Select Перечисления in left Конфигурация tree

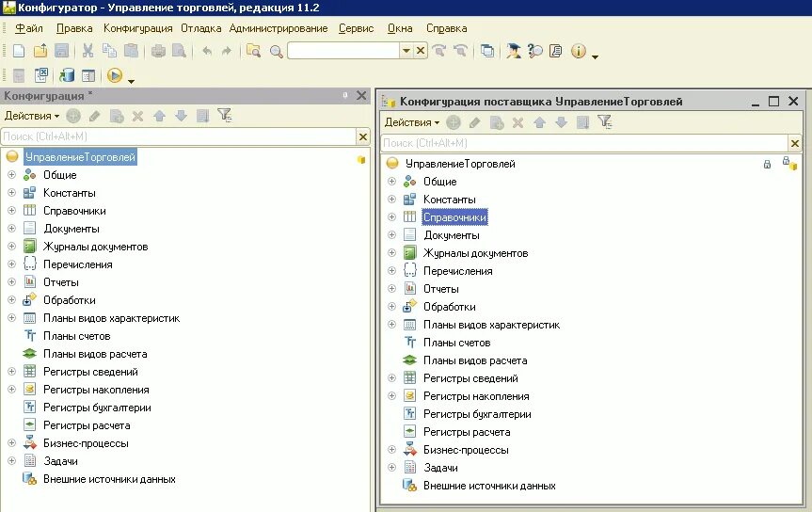tap(78, 264)
